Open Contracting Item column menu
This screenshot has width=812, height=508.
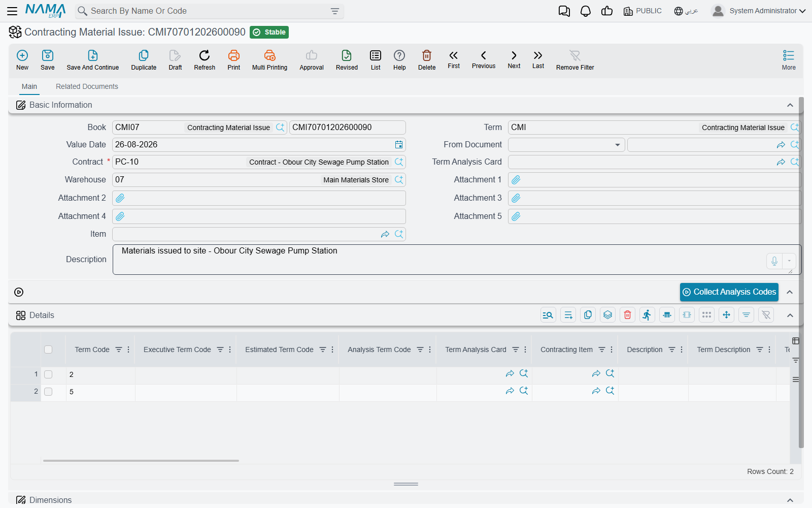pyautogui.click(x=612, y=350)
